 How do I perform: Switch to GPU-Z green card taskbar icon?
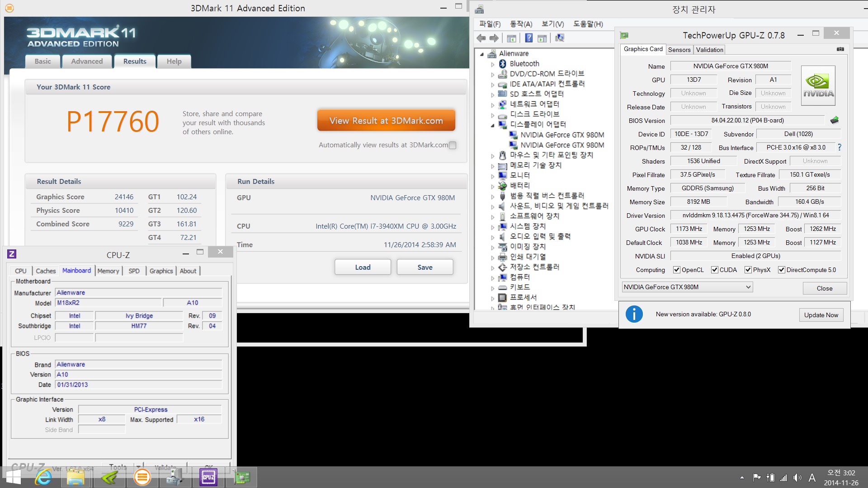pos(242,477)
